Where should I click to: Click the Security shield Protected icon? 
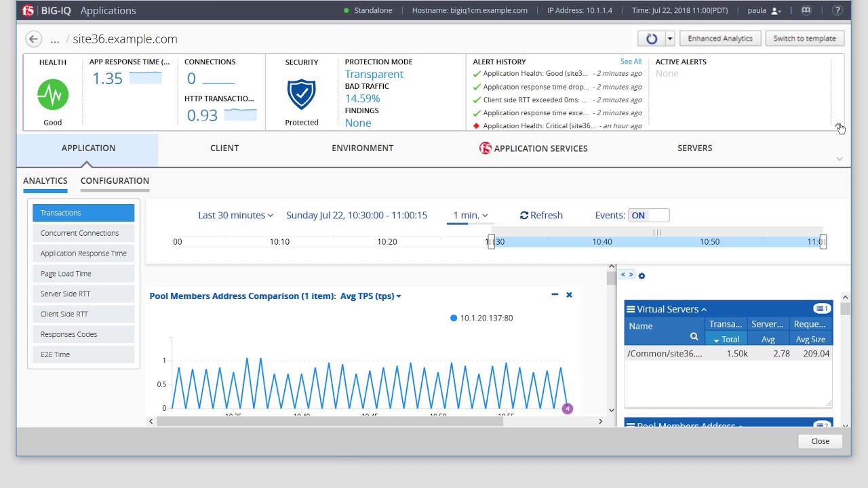[x=302, y=94]
